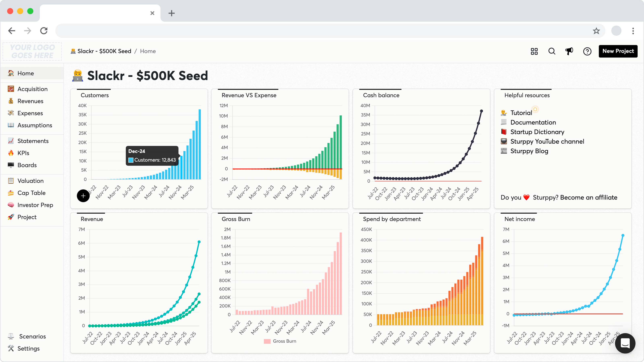The image size is (644, 362).
Task: Select Home in the breadcrumb
Action: tap(148, 51)
